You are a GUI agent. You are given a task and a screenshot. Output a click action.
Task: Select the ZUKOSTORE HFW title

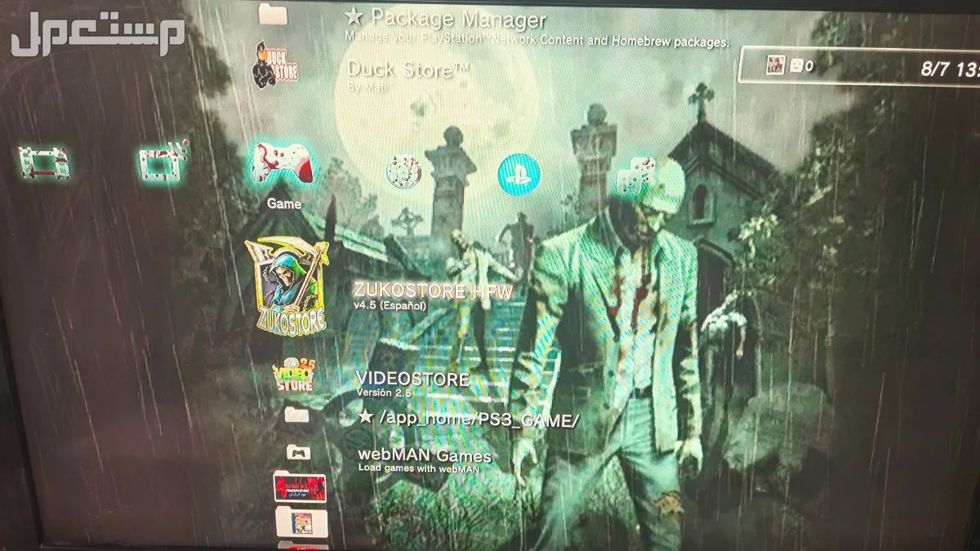click(433, 292)
